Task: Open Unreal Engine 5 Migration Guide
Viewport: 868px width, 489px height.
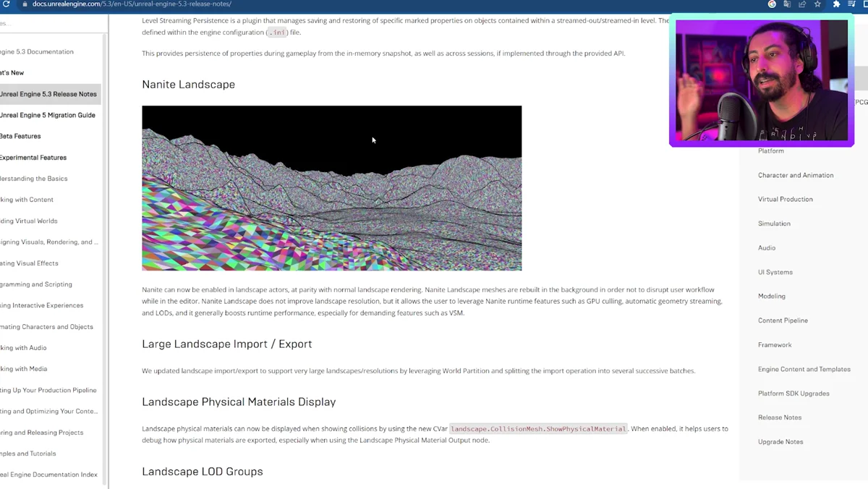Action: [48, 115]
